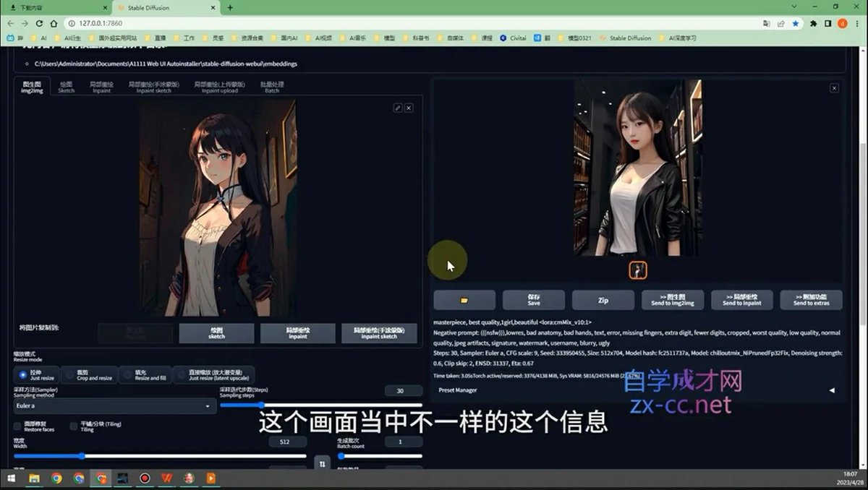Click the generated output image preview
The image size is (868, 490).
[x=637, y=167]
